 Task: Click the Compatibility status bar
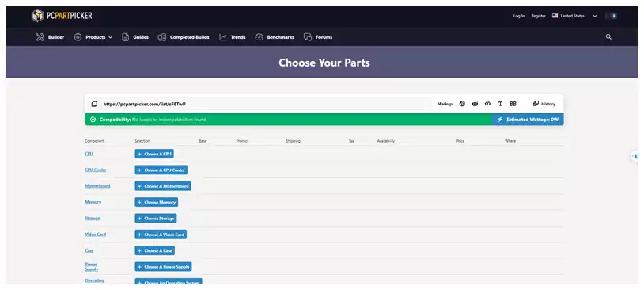click(x=288, y=120)
